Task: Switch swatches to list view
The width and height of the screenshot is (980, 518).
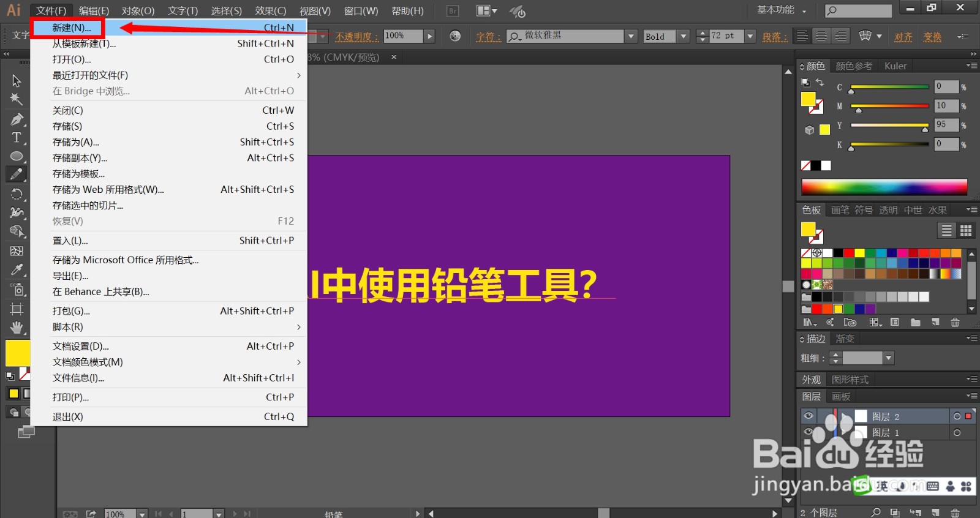Action: click(946, 230)
